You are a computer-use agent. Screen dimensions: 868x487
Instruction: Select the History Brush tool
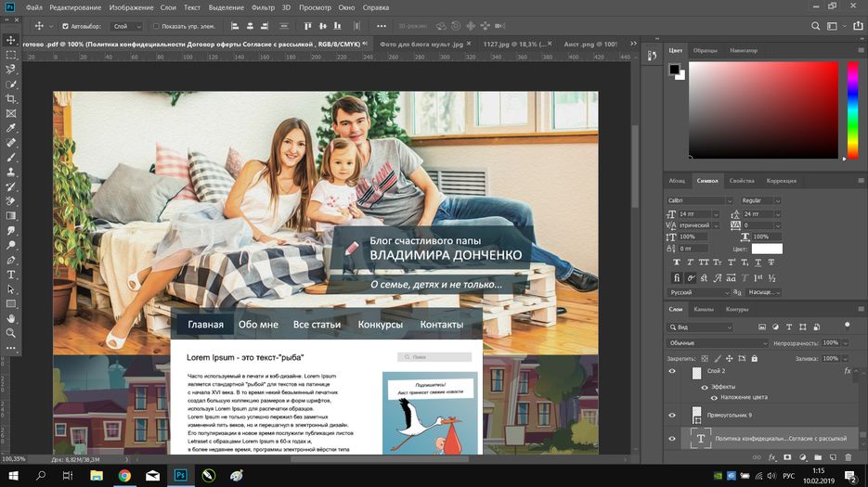[10, 186]
